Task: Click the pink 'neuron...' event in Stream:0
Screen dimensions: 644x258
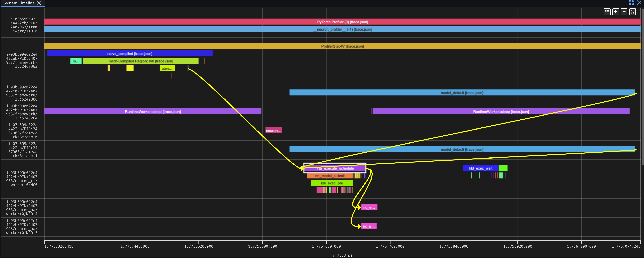Action: click(x=273, y=130)
